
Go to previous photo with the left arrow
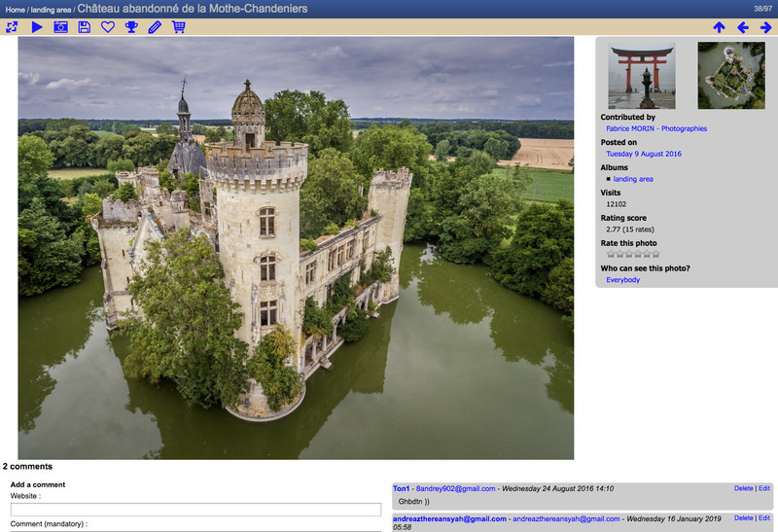[x=743, y=27]
